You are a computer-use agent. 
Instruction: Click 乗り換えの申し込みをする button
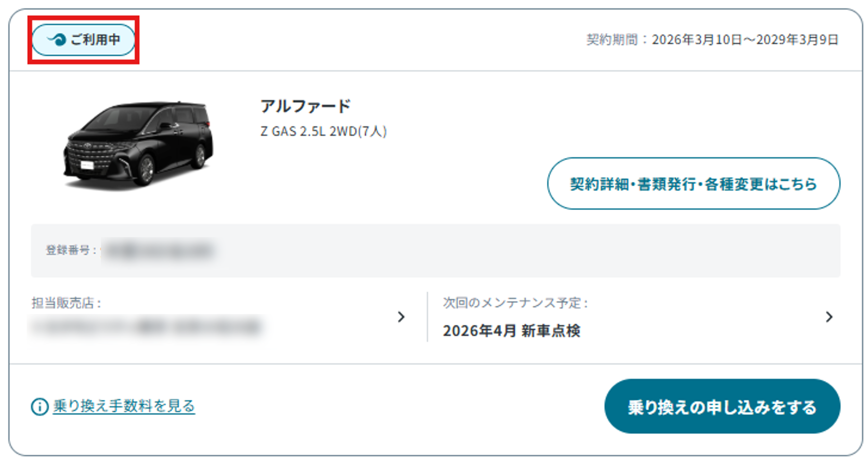point(722,406)
